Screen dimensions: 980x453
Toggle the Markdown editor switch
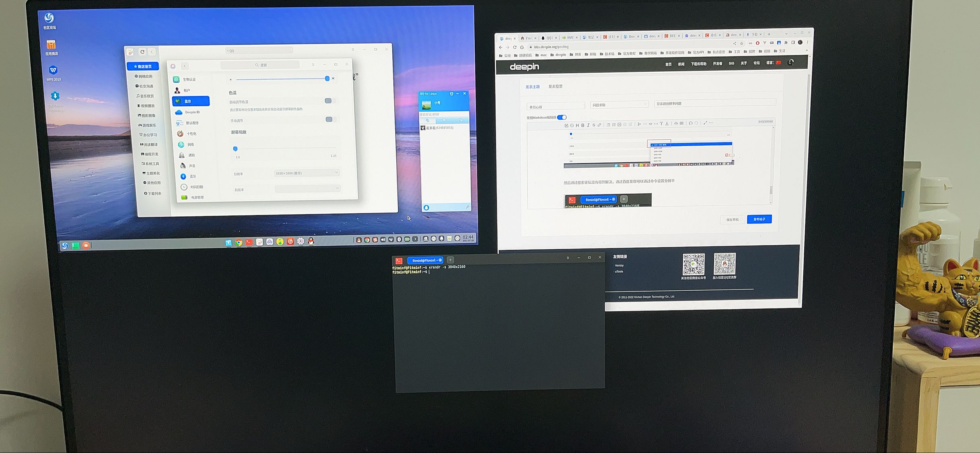coord(562,117)
